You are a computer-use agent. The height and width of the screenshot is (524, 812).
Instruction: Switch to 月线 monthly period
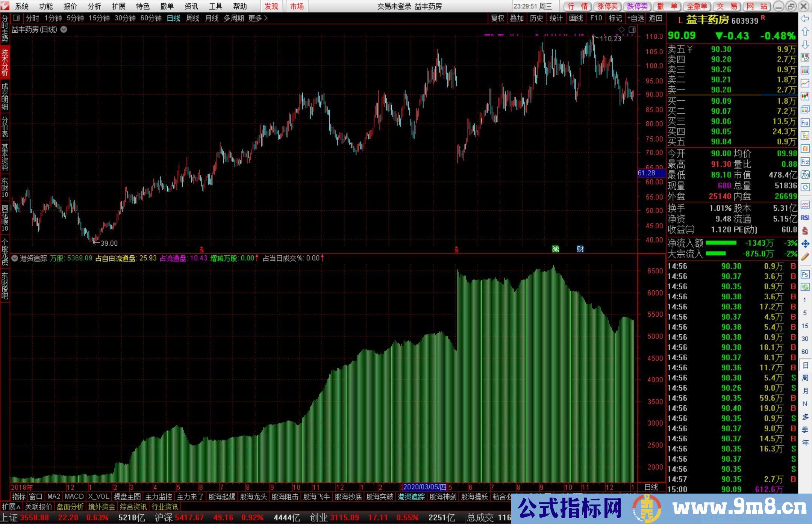coord(212,18)
